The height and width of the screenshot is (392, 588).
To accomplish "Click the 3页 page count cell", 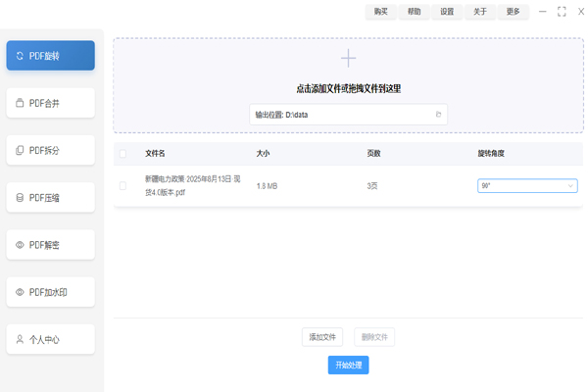I will click(372, 186).
